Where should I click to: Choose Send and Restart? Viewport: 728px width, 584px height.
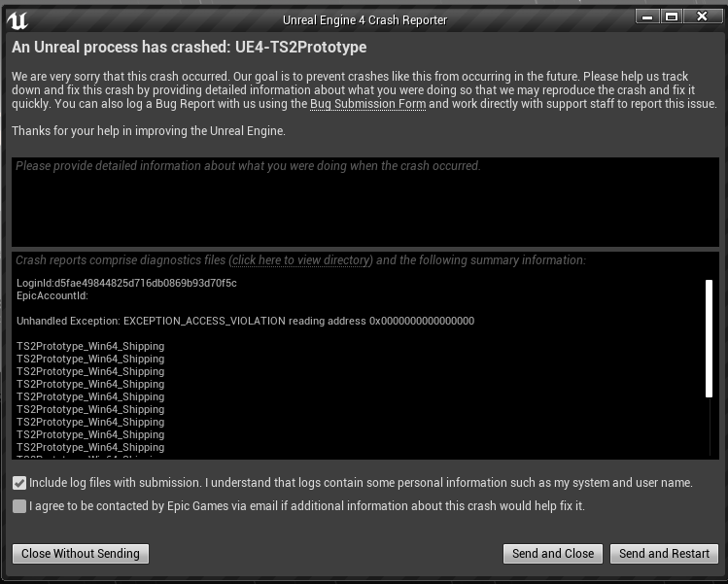(664, 554)
